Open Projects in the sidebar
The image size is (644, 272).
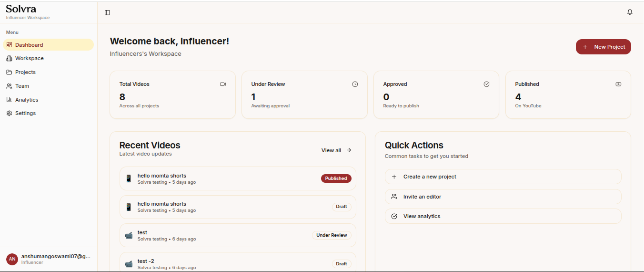point(25,72)
